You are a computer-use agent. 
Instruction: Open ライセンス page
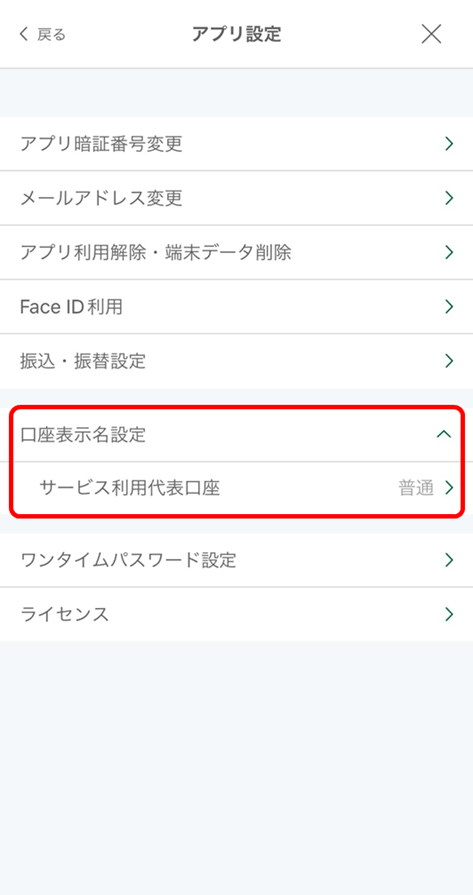236,614
